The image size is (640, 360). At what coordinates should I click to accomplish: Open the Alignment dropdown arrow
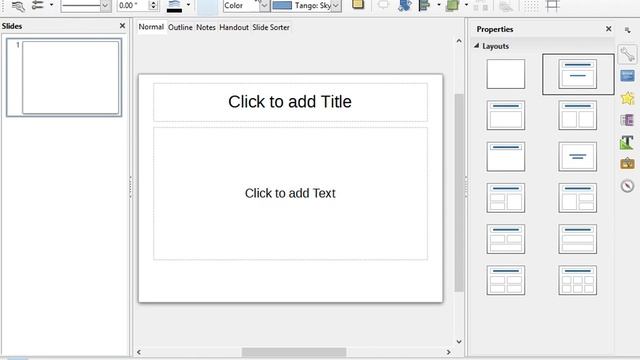[x=439, y=5]
